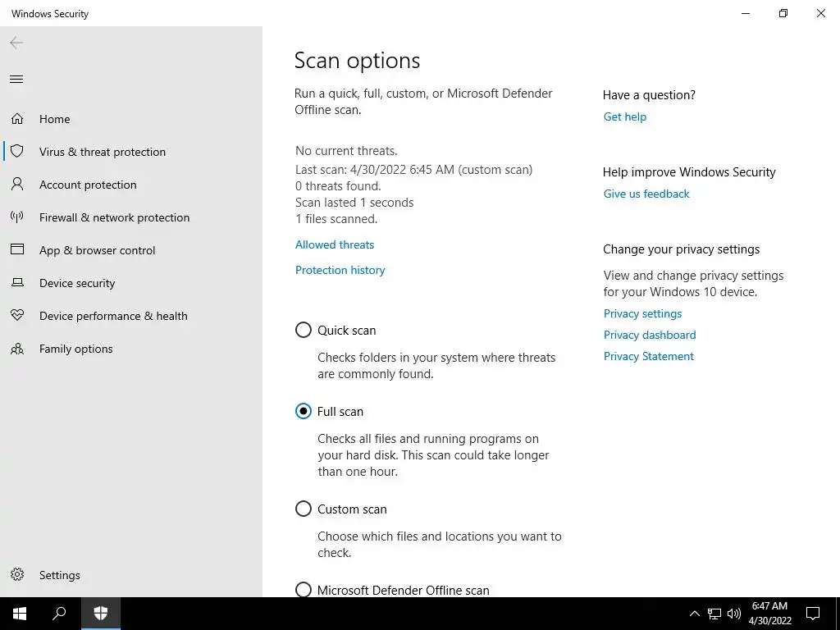Click the network status tray icon
Screen dimensions: 840x630
(x=714, y=614)
